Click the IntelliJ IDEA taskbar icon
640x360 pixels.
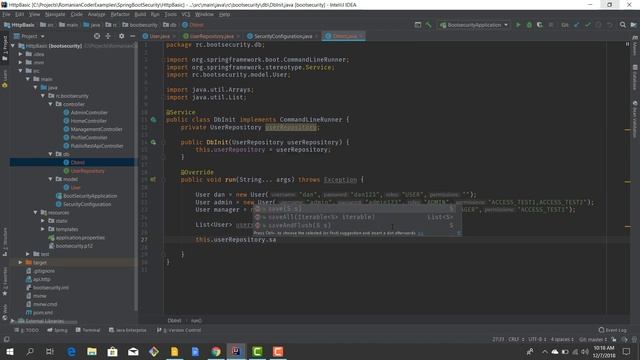(x=236, y=351)
